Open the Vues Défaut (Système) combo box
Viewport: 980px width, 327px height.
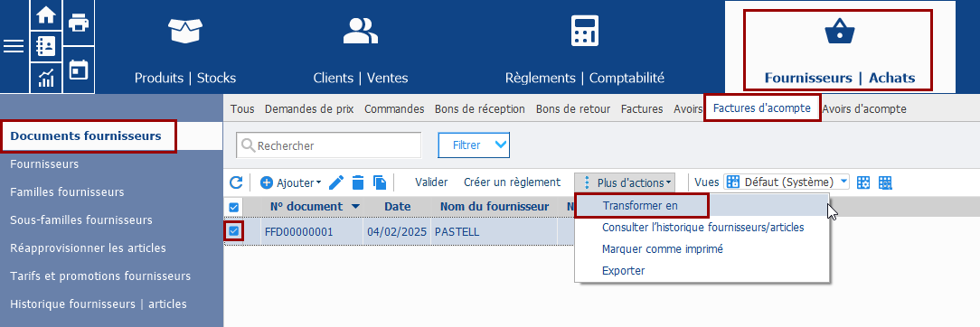pyautogui.click(x=787, y=182)
